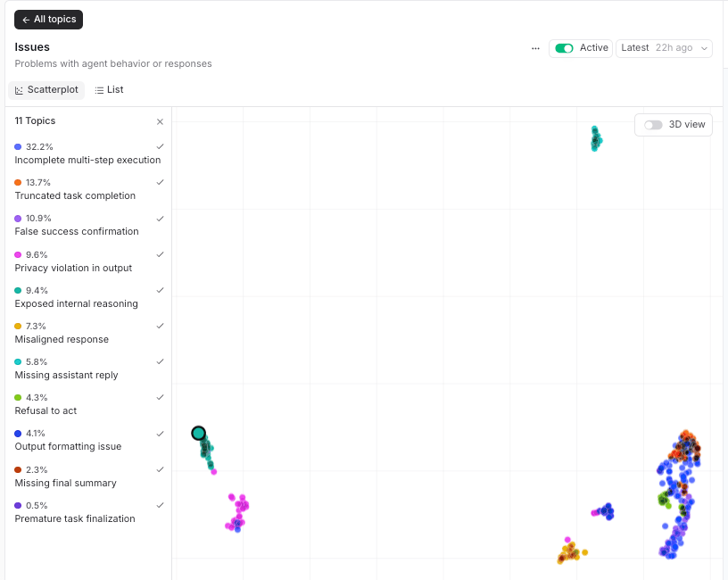
Task: Uncheck Truncated task completion topic checkmark
Action: [161, 183]
